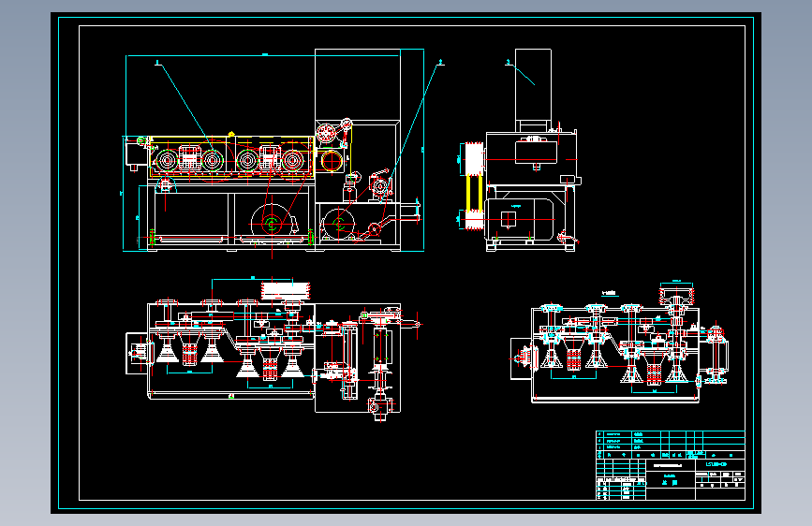Screen dimensions: 812x526
Task: Click part callout number 2 label
Action: (441, 62)
